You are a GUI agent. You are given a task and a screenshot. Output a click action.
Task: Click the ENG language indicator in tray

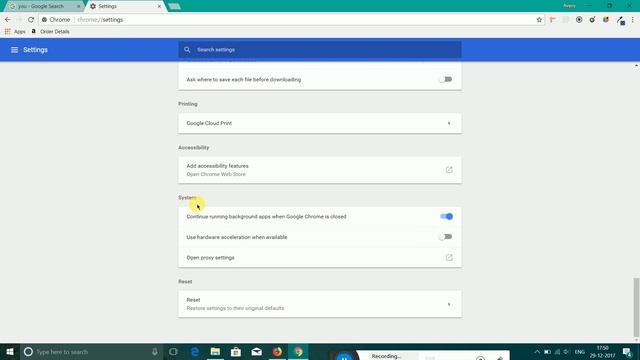click(x=580, y=352)
